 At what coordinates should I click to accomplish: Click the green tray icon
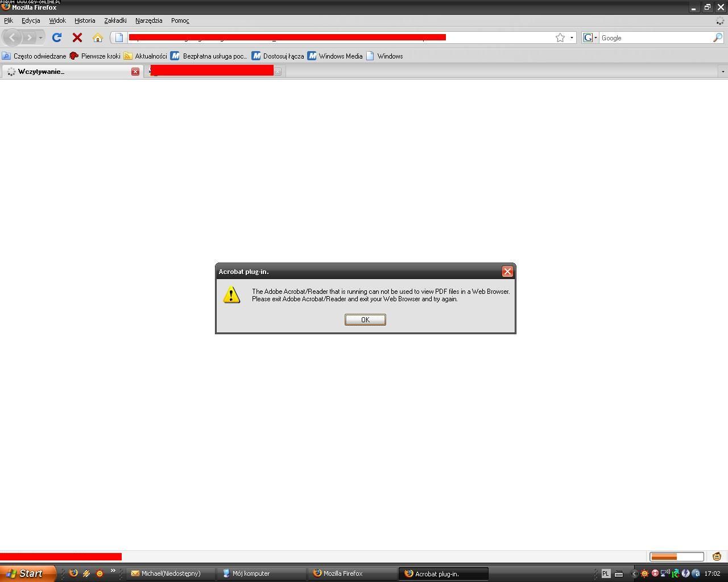(x=675, y=573)
